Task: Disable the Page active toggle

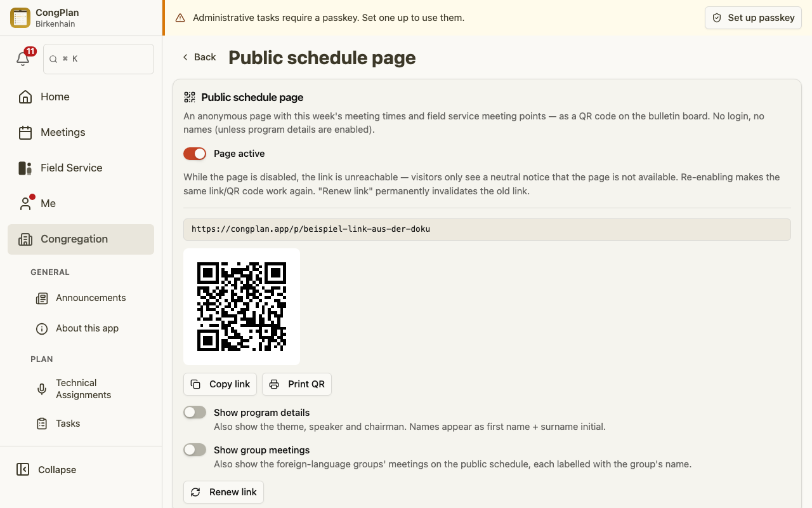Action: (195, 154)
